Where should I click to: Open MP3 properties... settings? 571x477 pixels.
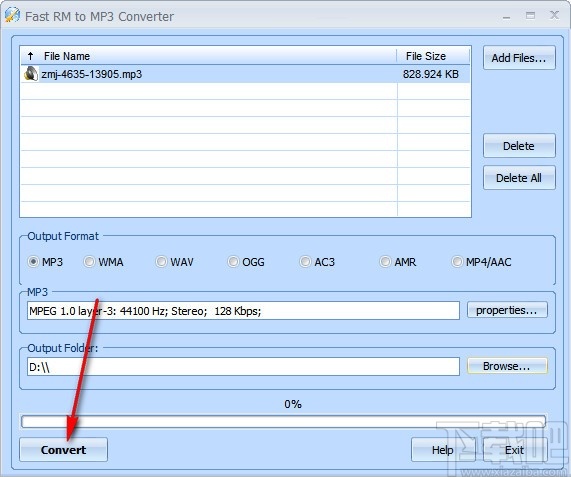[507, 310]
